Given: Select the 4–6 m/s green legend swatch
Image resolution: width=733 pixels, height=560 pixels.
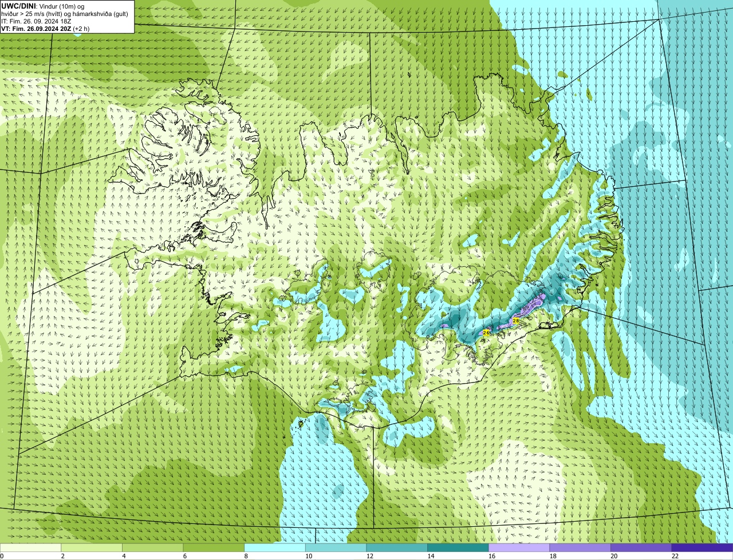Looking at the screenshot, I should tap(153, 547).
